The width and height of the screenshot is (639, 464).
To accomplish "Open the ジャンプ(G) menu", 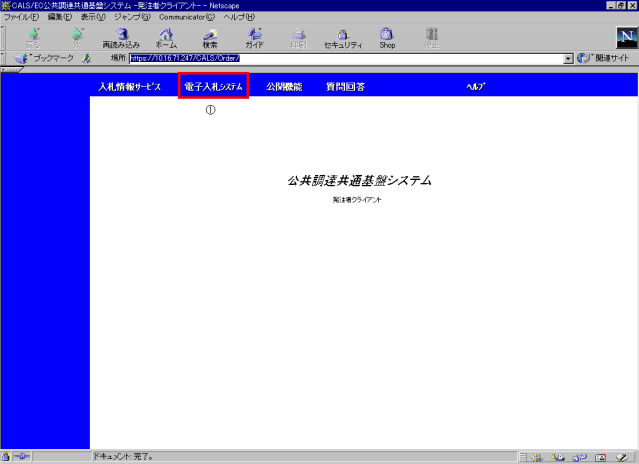I will 132,17.
